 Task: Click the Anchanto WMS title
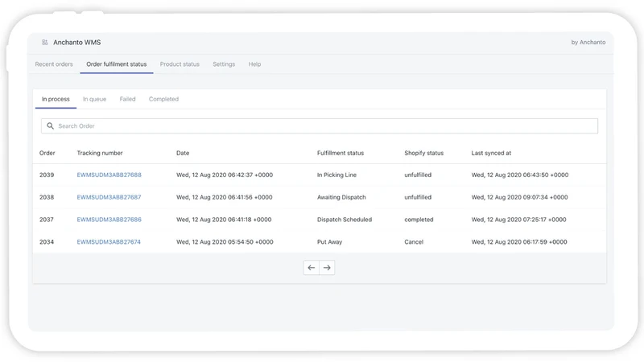click(x=76, y=43)
